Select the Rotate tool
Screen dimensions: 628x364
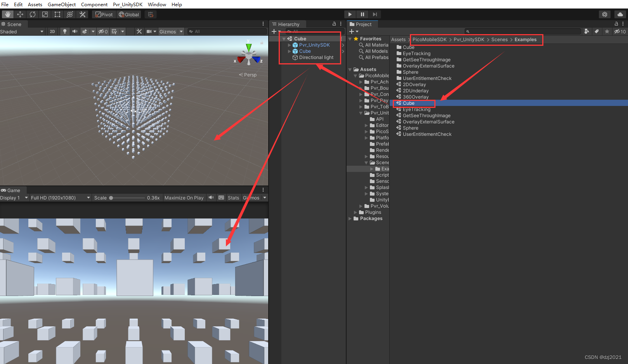(x=33, y=14)
